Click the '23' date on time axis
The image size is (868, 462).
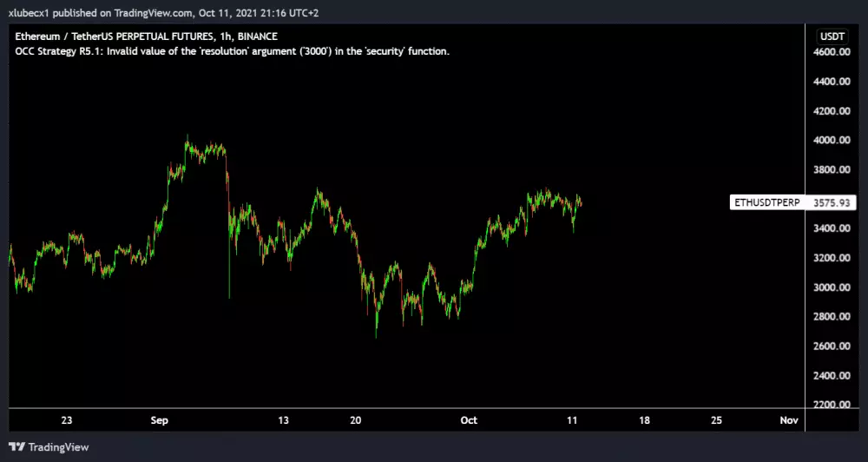tap(67, 420)
